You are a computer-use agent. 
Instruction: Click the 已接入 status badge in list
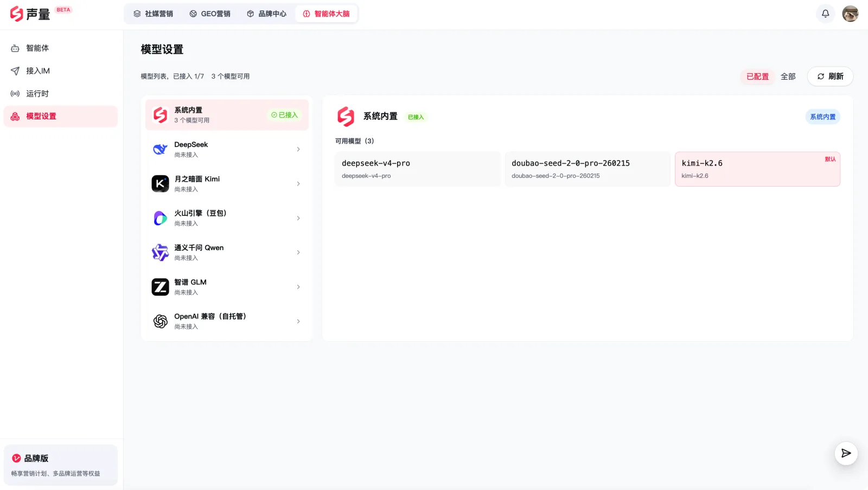coord(284,115)
